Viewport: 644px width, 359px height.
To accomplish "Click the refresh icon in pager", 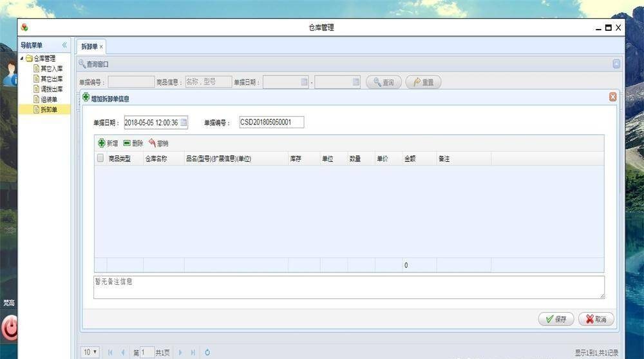I will [x=207, y=353].
